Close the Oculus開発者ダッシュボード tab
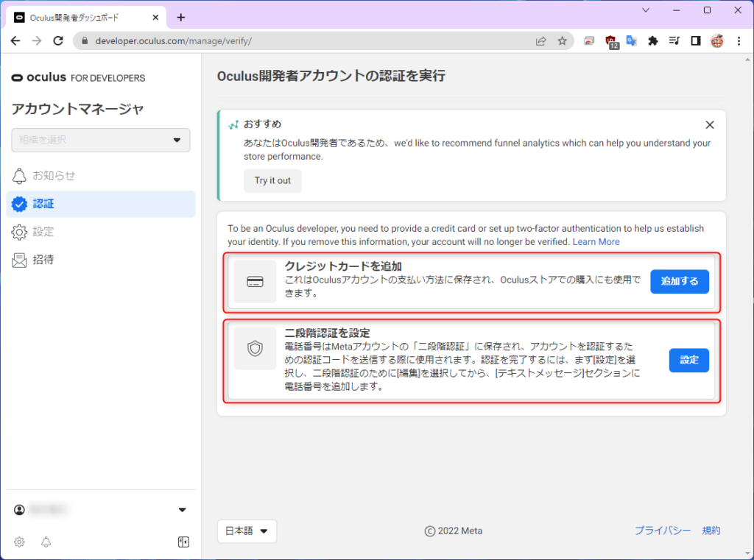754x560 pixels. 155,18
